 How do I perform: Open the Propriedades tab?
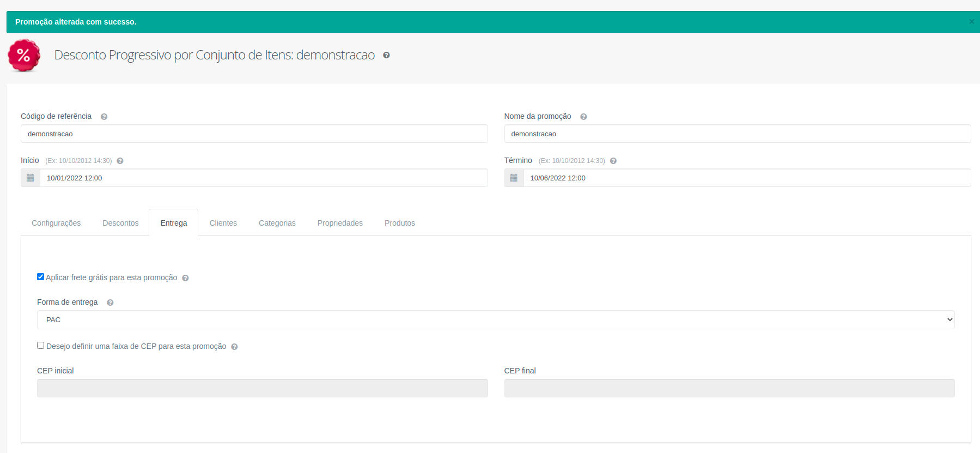(x=340, y=223)
